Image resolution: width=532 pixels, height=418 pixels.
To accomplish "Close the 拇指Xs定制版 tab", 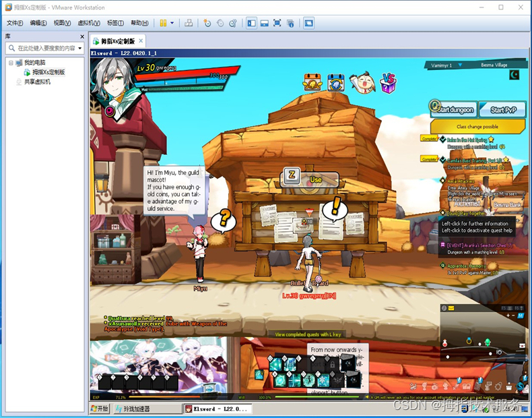I will tap(141, 41).
